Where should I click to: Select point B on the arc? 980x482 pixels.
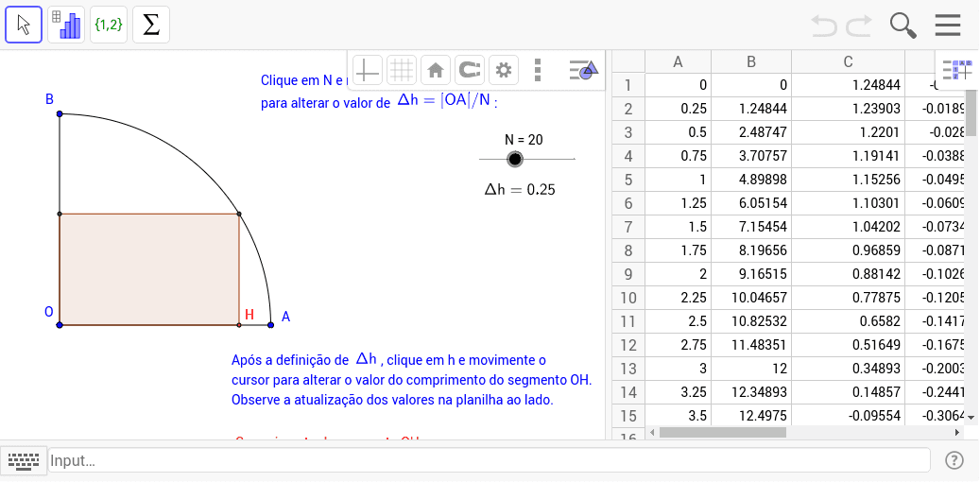pyautogui.click(x=60, y=113)
